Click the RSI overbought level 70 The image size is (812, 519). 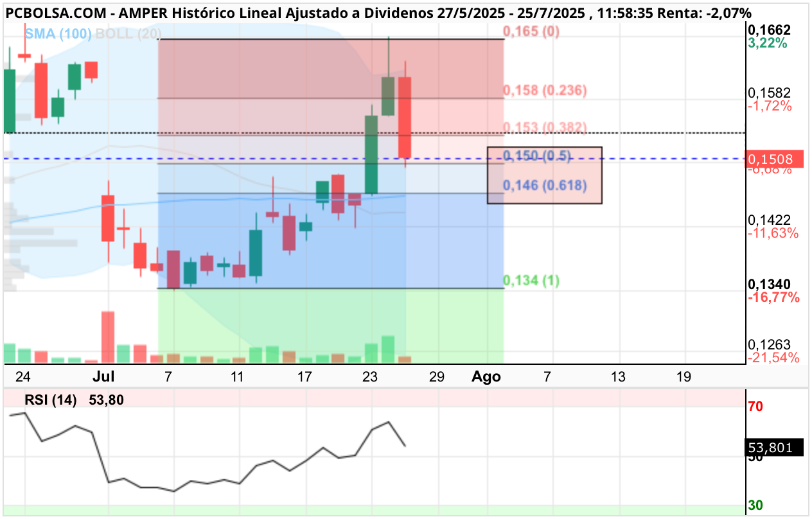click(x=756, y=406)
